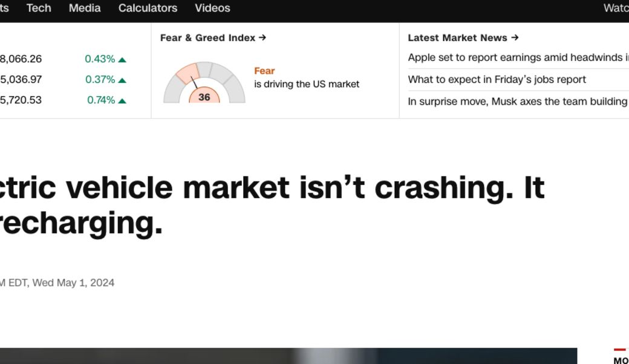Viewport: 629px width, 364px height.
Task: Open the Media navigation menu
Action: click(x=84, y=8)
